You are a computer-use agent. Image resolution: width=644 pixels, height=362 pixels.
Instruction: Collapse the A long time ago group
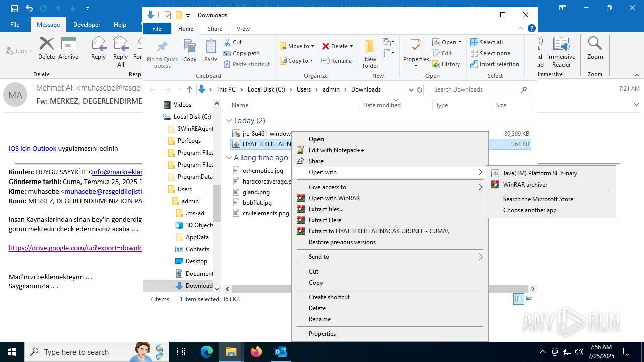pos(229,158)
